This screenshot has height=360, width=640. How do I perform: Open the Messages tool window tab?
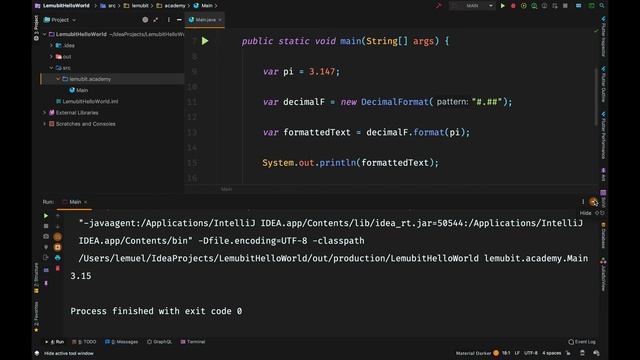click(121, 342)
